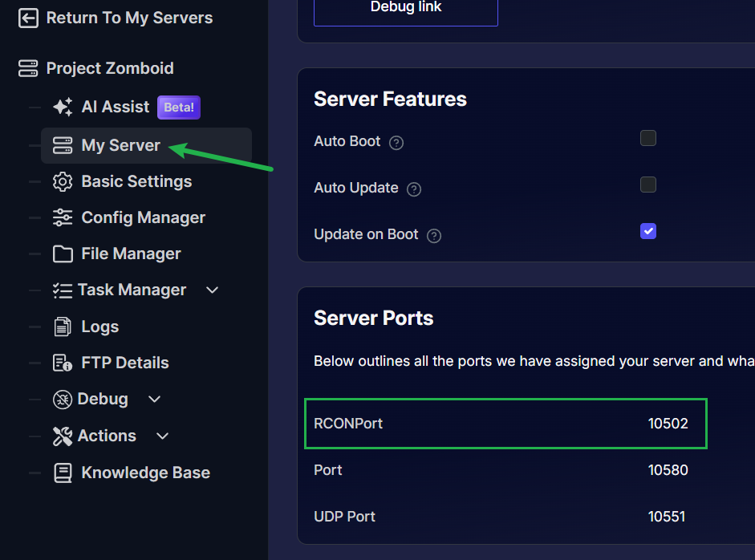Click the Port label in Server Ports
755x560 pixels.
[328, 470]
